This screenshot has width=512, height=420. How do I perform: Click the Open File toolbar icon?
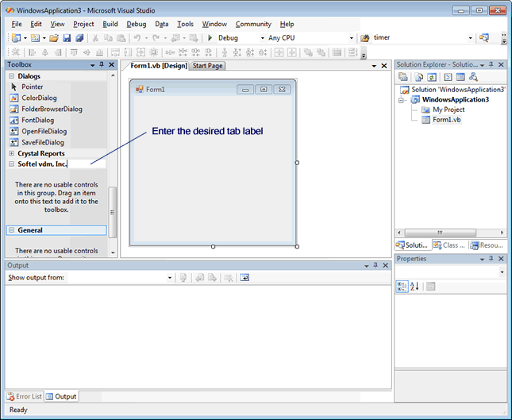point(54,38)
